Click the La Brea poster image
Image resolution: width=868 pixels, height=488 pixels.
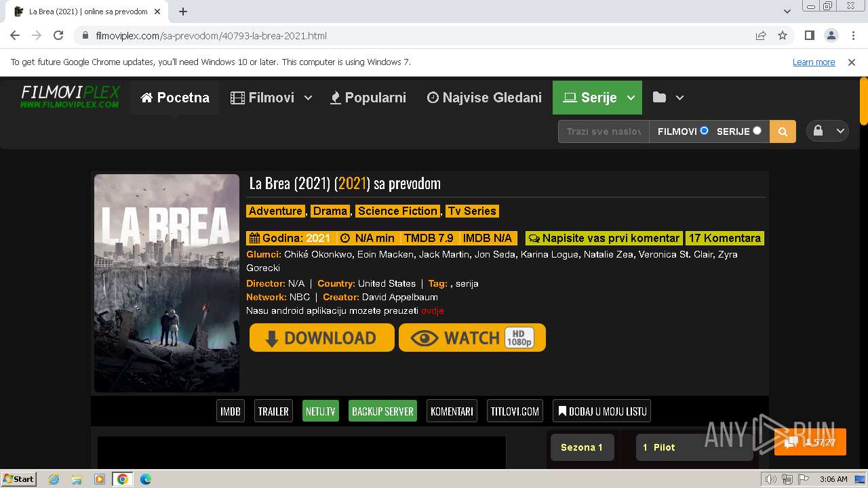click(167, 283)
